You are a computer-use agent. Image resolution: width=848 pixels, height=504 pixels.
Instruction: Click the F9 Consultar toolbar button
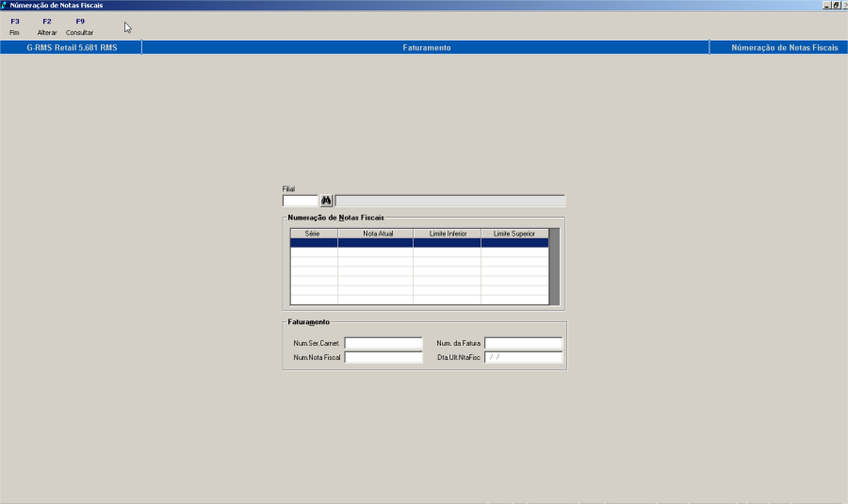tap(79, 26)
